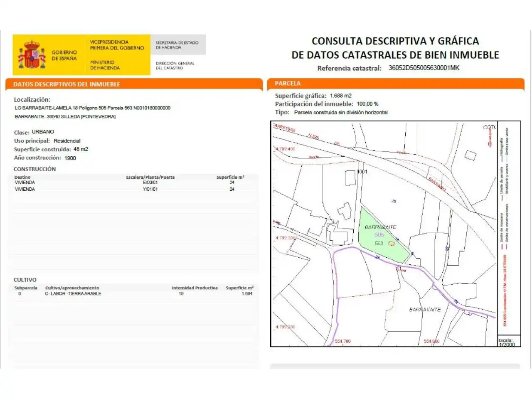Click 'Superficie gráfica:' value '1.688 m2'
Screen dimensions: 532x399
(341, 96)
